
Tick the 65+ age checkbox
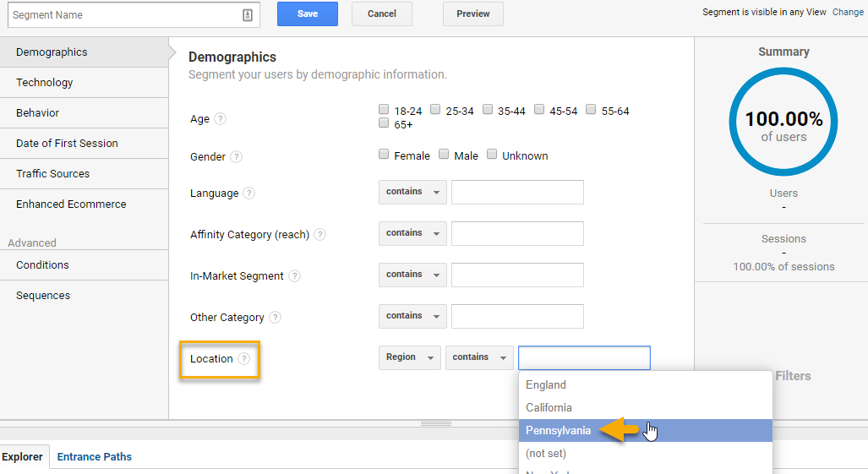tap(384, 123)
